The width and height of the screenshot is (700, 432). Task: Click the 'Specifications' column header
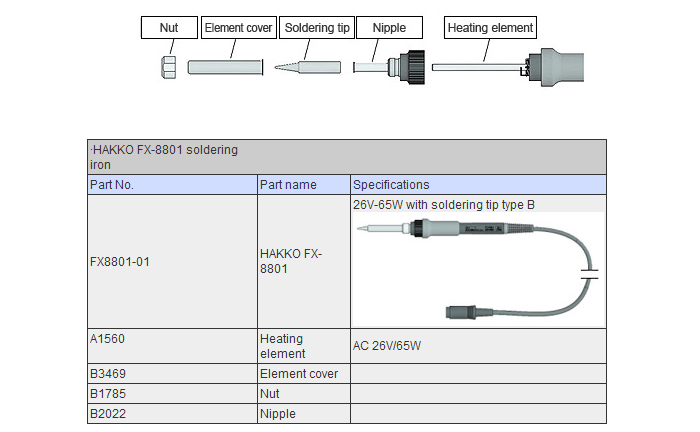tap(478, 185)
